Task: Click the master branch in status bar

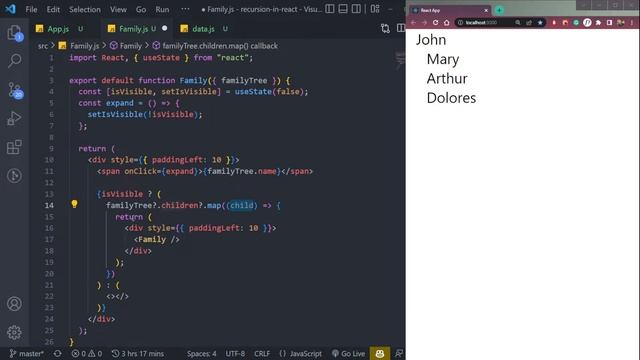Action: point(27,353)
